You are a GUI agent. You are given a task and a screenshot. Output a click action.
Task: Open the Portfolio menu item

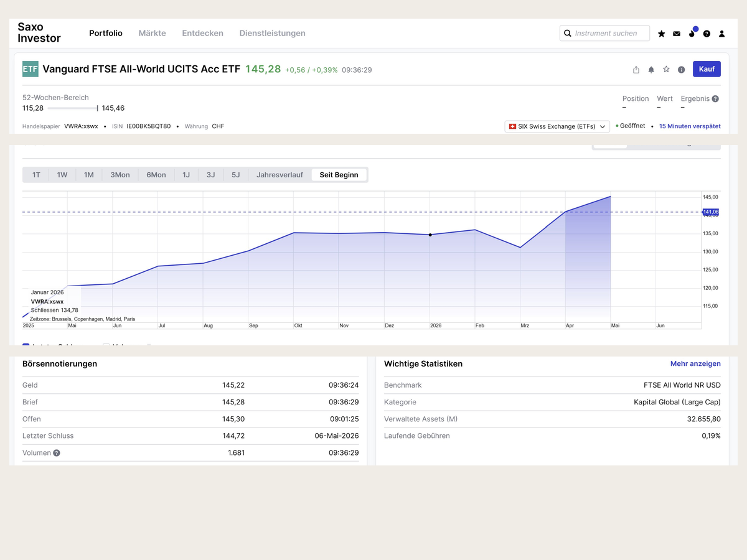106,33
